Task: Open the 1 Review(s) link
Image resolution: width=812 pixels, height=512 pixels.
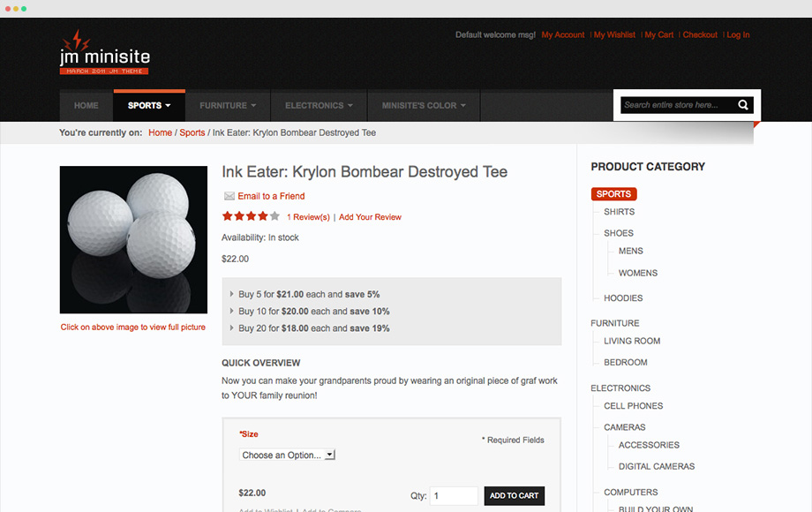Action: point(308,217)
